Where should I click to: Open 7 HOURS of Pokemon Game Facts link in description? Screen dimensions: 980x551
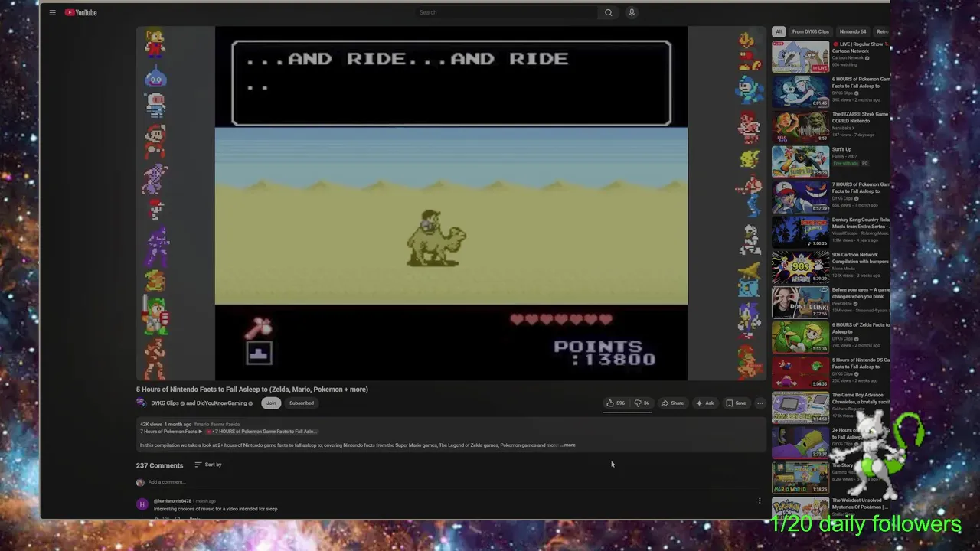tap(260, 432)
